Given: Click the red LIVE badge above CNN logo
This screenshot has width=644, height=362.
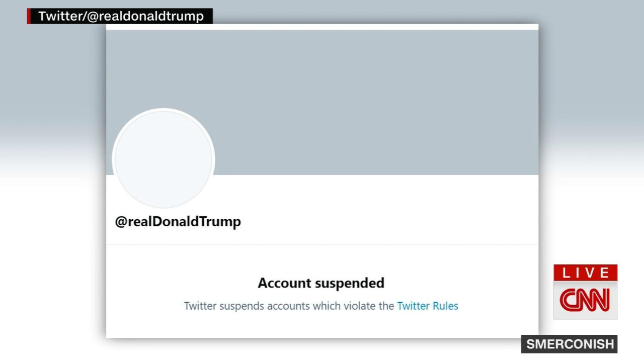Looking at the screenshot, I should (x=585, y=274).
